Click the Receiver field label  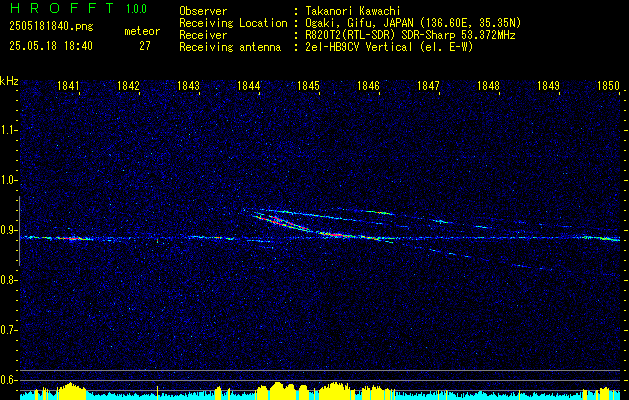click(x=203, y=35)
